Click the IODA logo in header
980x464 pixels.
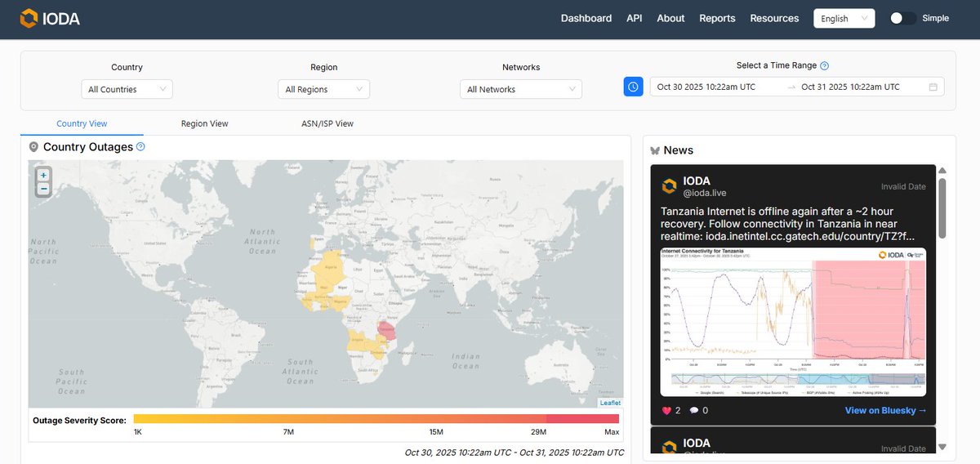coord(50,18)
